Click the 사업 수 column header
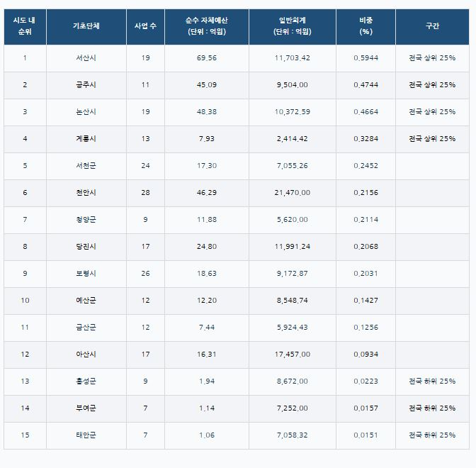476x468 pixels. coord(145,26)
